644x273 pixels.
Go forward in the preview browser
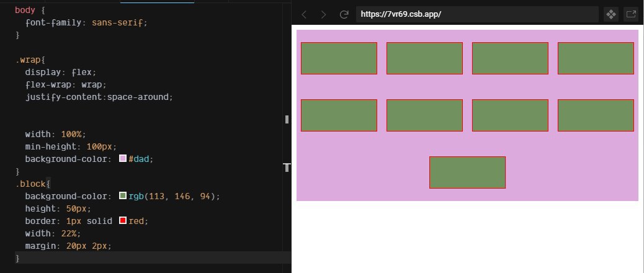tap(324, 15)
